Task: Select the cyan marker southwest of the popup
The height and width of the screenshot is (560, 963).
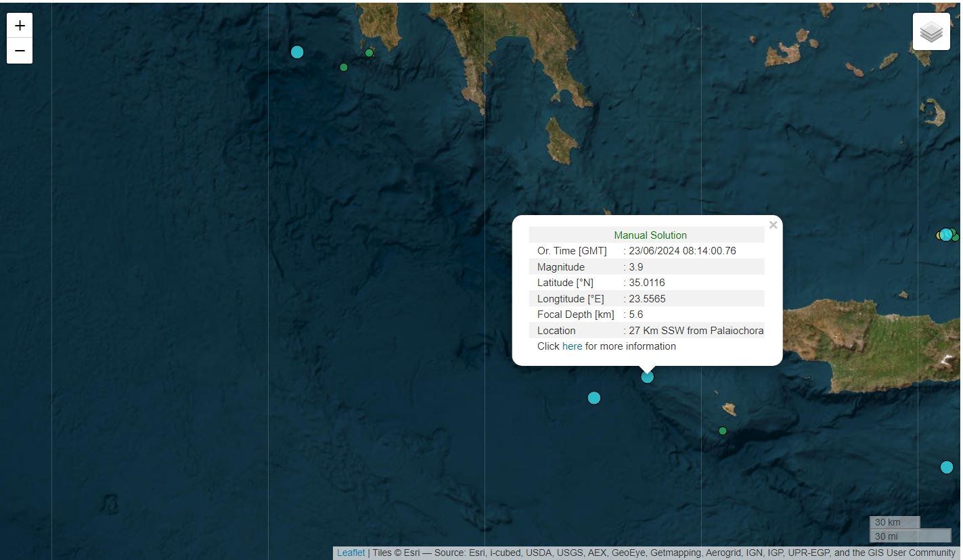Action: (x=594, y=398)
